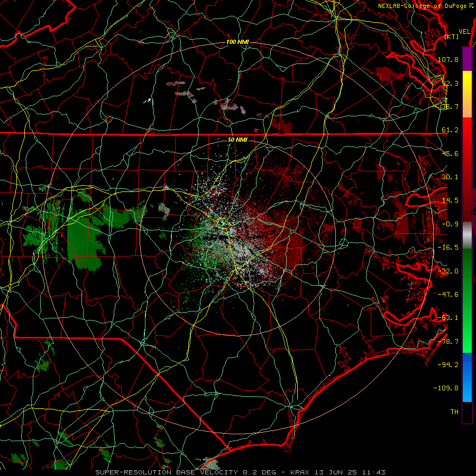Image resolution: width=476 pixels, height=476 pixels.
Task: Select the -94.2 velocity scale value
Action: tap(448, 365)
